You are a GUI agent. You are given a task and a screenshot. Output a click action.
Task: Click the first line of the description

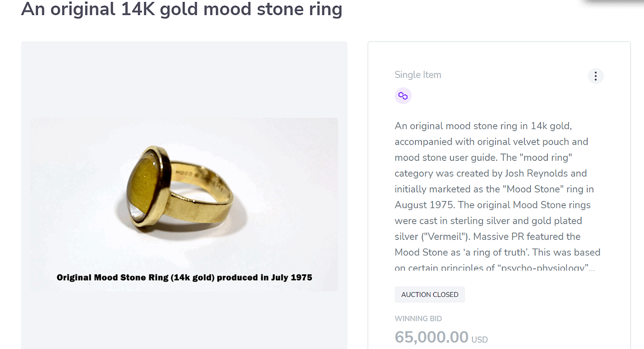(483, 126)
